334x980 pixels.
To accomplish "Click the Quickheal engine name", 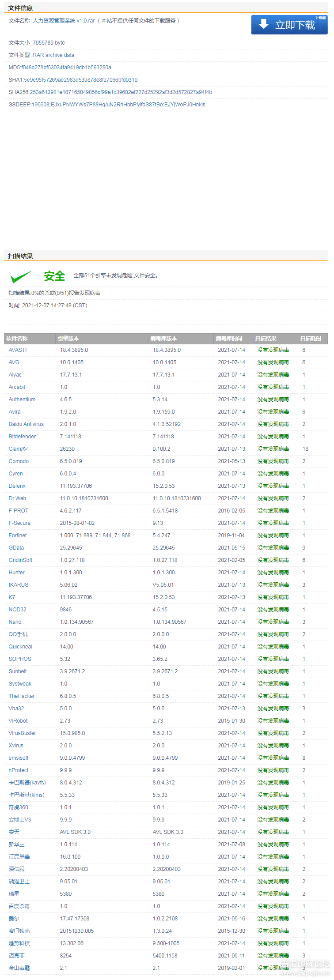I will pos(21,647).
